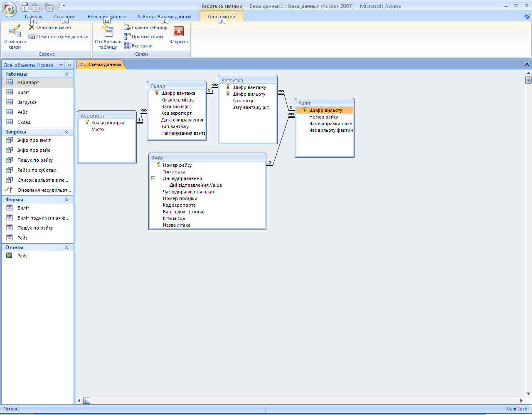Select the Пошук по рейсу form

[37, 228]
